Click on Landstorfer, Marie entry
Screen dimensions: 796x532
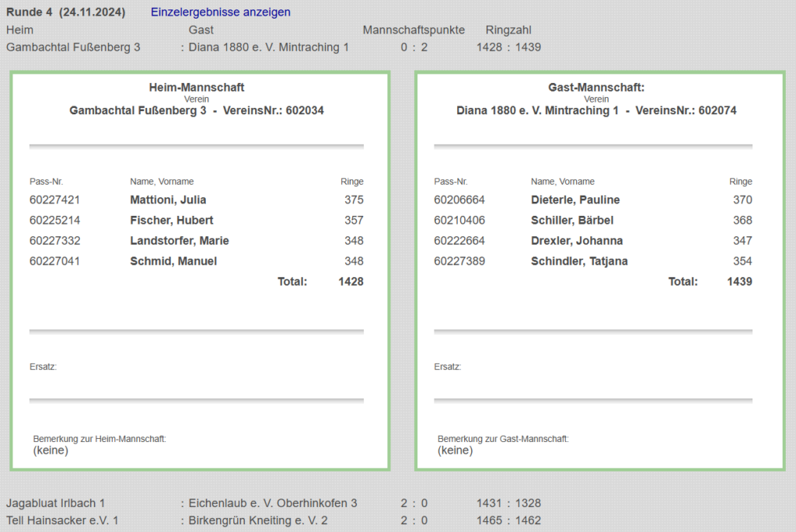pyautogui.click(x=179, y=241)
